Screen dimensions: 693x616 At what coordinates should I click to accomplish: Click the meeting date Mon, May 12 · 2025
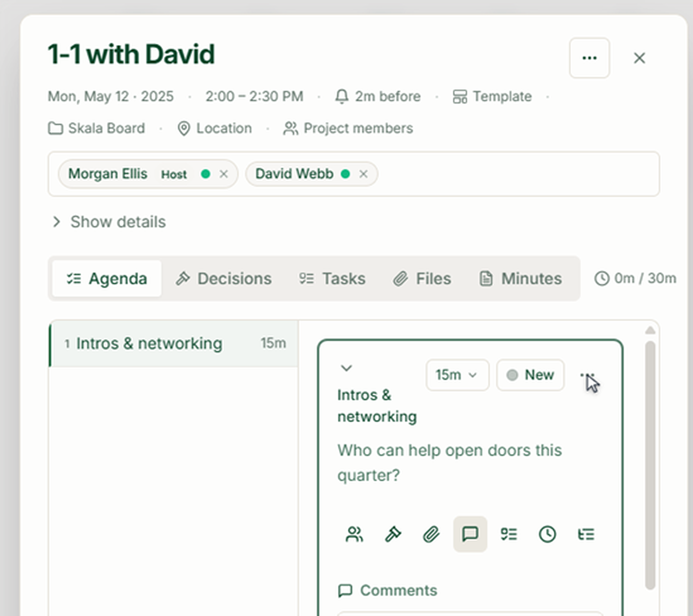point(110,97)
